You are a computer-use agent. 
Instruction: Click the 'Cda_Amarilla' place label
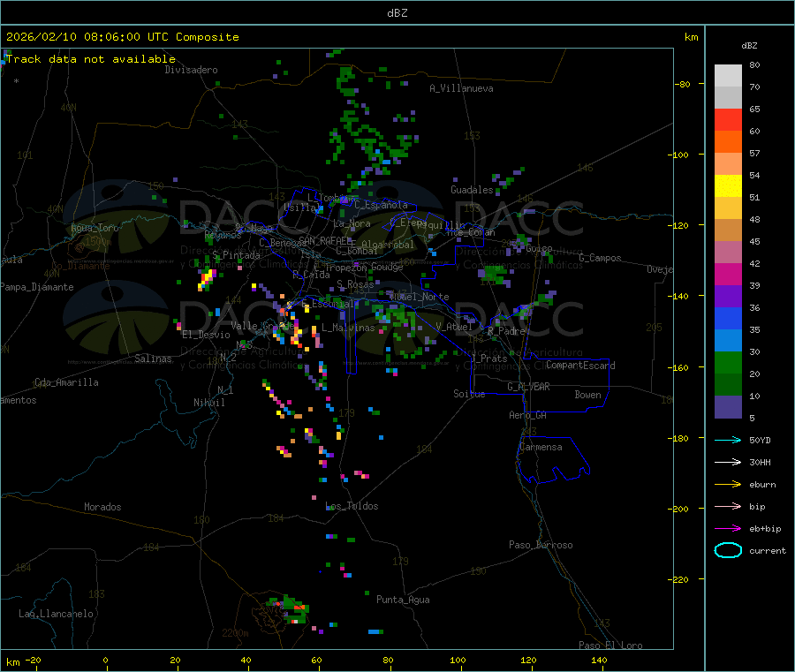(x=66, y=382)
